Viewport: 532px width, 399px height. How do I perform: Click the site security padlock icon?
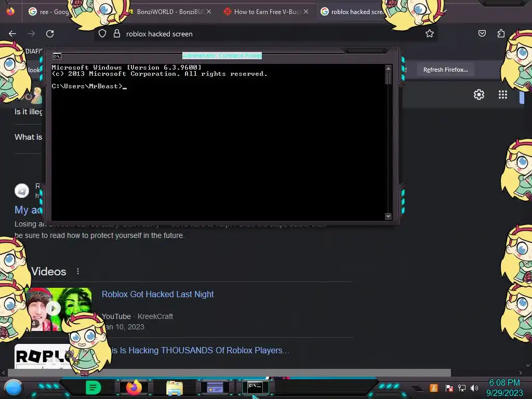pos(117,33)
